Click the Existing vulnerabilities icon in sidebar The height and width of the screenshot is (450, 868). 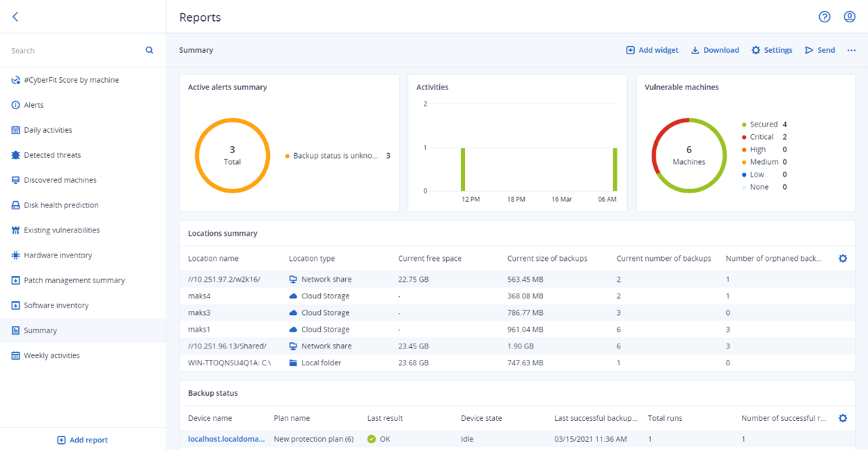point(16,230)
